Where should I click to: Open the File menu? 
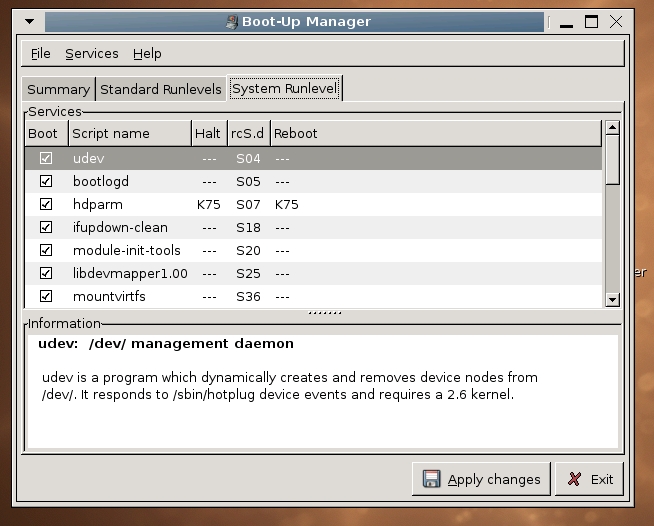click(x=40, y=53)
